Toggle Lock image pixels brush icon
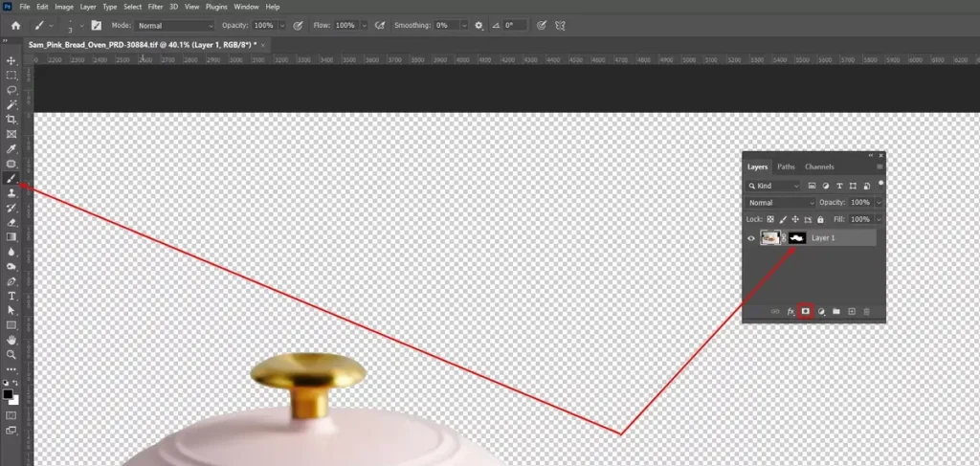The image size is (980, 466). tap(783, 219)
